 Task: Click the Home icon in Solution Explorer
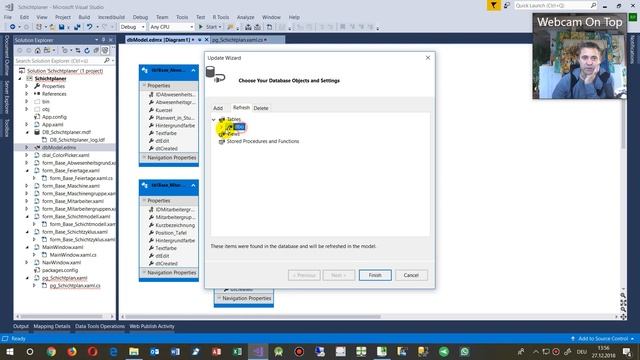[x=38, y=51]
